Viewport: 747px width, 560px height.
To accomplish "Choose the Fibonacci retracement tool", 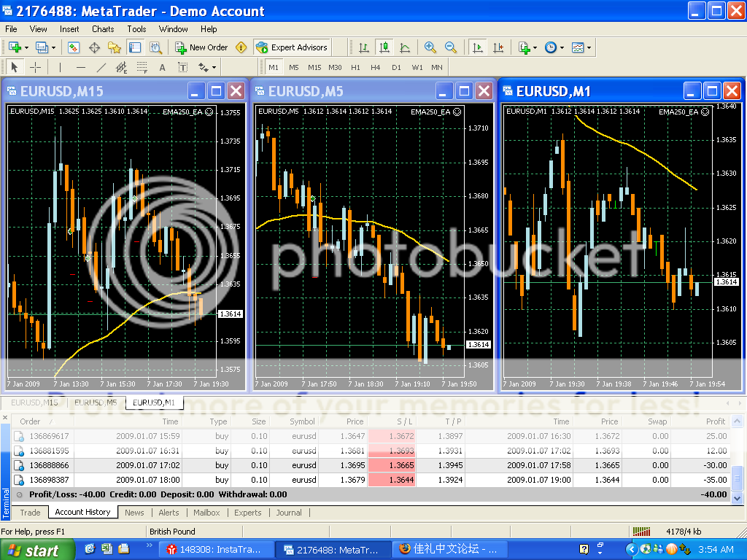I will coord(142,68).
